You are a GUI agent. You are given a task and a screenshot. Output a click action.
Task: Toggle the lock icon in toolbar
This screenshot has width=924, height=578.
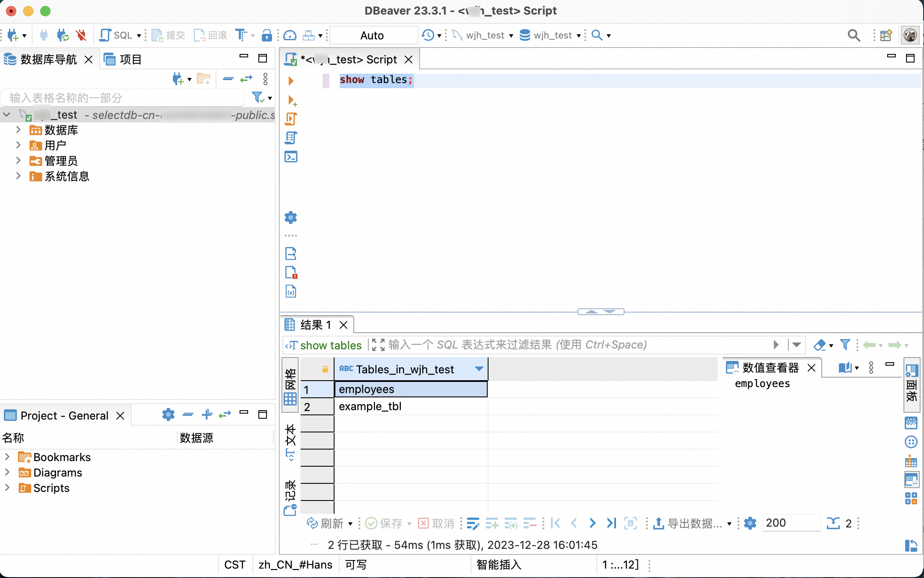coord(267,35)
